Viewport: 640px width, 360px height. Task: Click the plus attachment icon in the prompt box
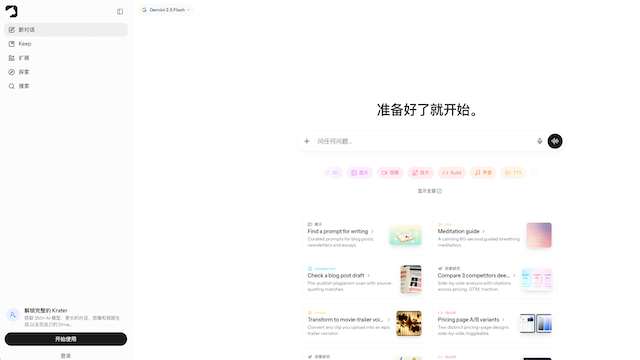(x=307, y=141)
